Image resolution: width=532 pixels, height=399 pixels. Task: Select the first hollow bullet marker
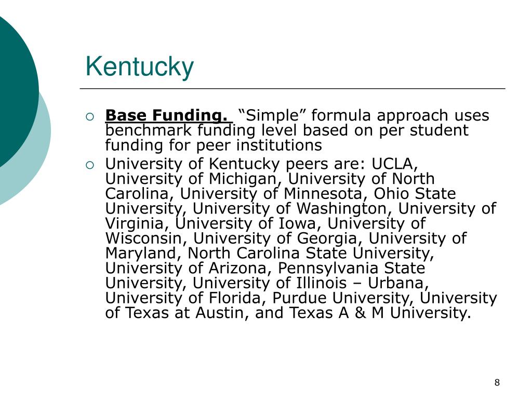click(x=89, y=117)
